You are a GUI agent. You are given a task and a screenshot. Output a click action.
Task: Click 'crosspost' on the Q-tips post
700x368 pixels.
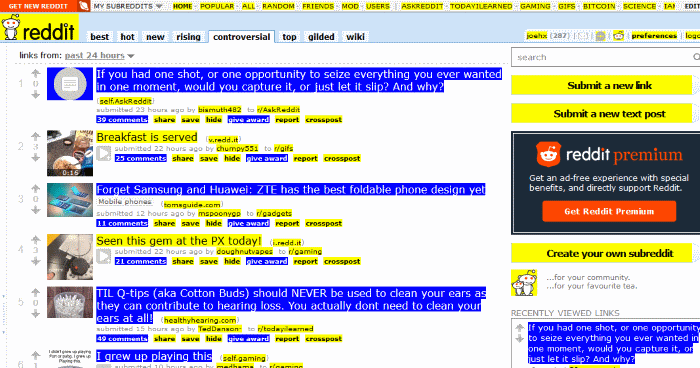coord(324,339)
